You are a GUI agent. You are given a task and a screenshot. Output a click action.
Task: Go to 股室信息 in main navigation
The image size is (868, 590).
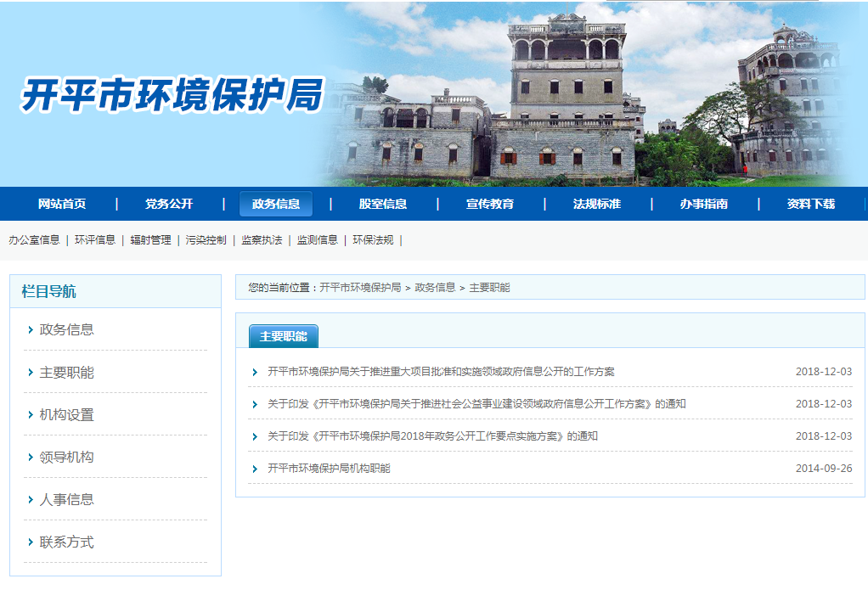coord(382,204)
